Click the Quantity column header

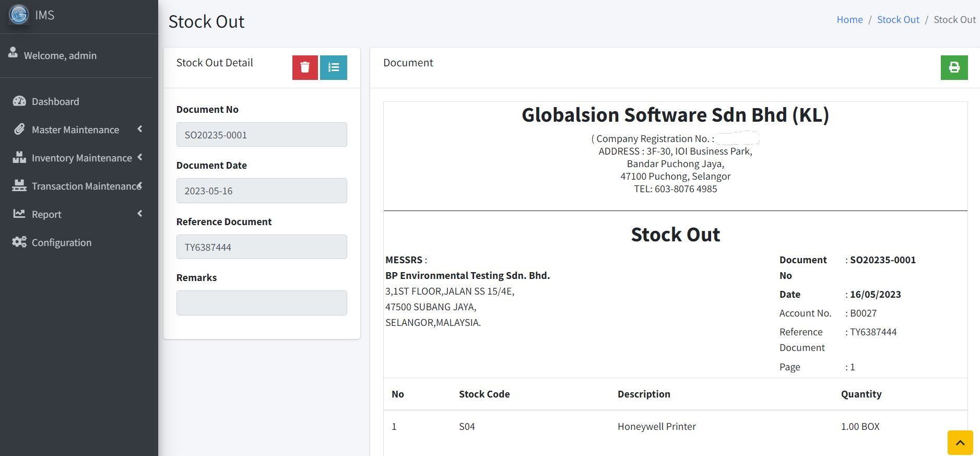[x=861, y=394]
